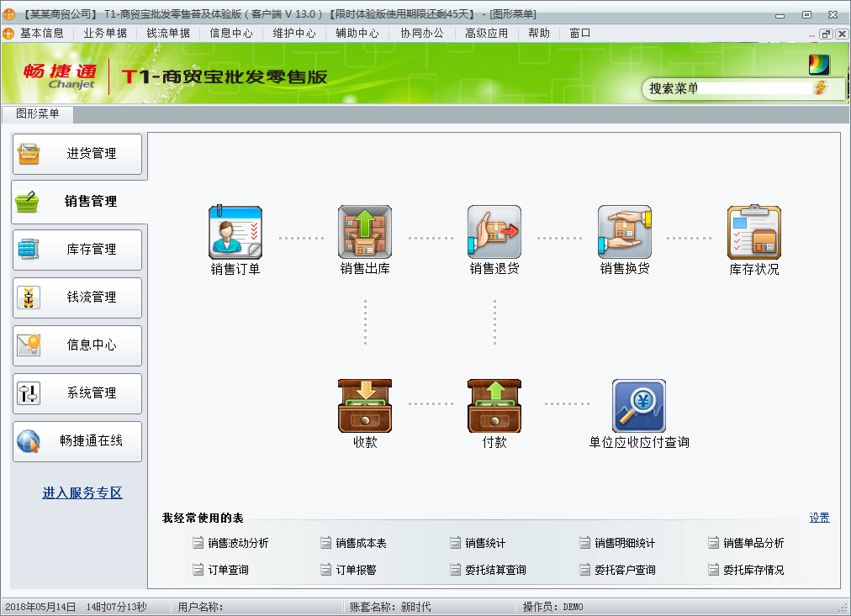Viewport: 851px width, 616px height.
Task: Open the 收款 receipt drawer icon
Action: click(365, 406)
